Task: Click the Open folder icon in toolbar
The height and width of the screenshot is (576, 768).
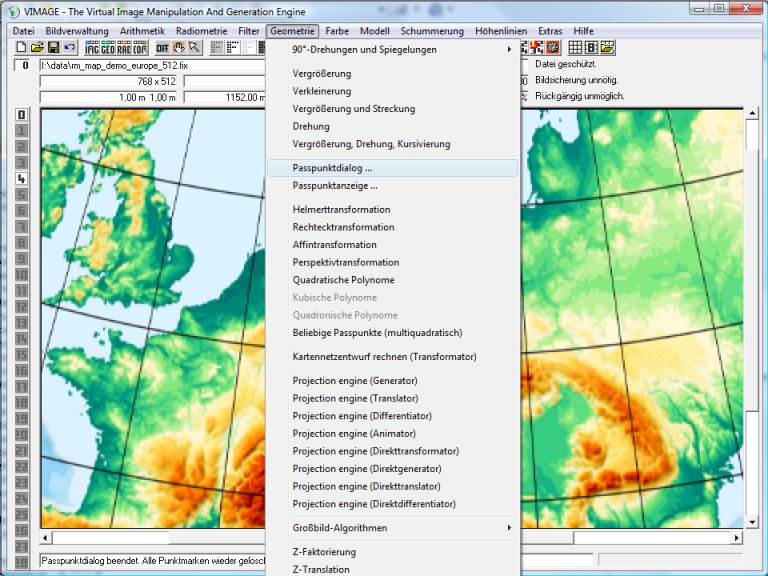Action: coord(37,47)
